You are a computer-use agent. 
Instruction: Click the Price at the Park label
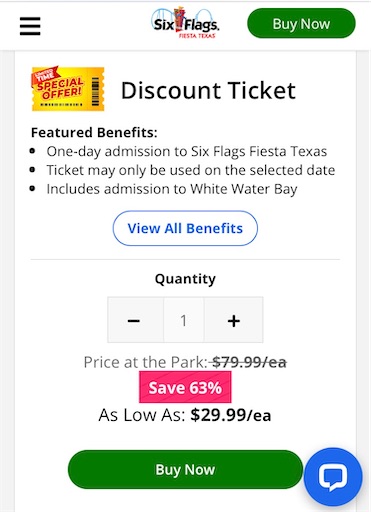point(146,362)
